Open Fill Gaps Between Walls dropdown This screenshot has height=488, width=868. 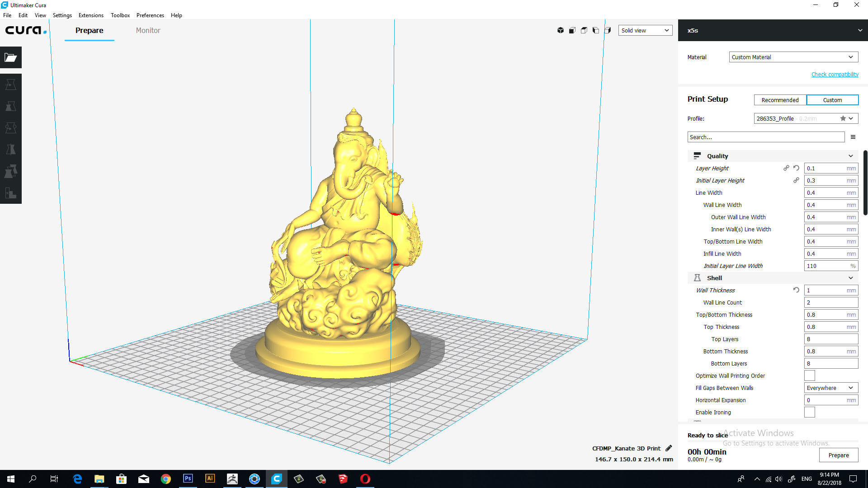(831, 388)
